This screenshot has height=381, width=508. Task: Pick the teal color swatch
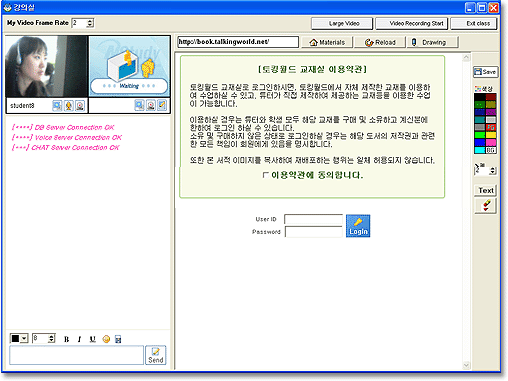[480, 120]
